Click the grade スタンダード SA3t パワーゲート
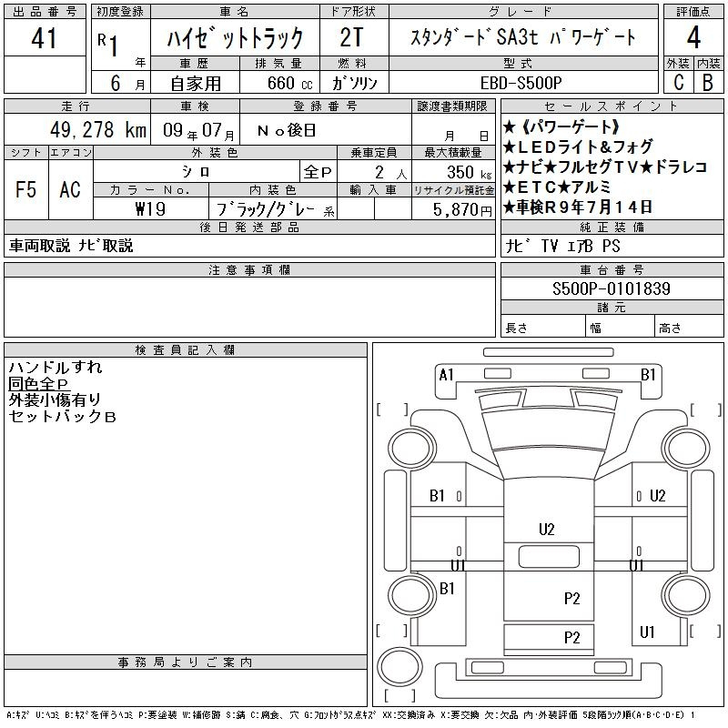 tap(522, 37)
